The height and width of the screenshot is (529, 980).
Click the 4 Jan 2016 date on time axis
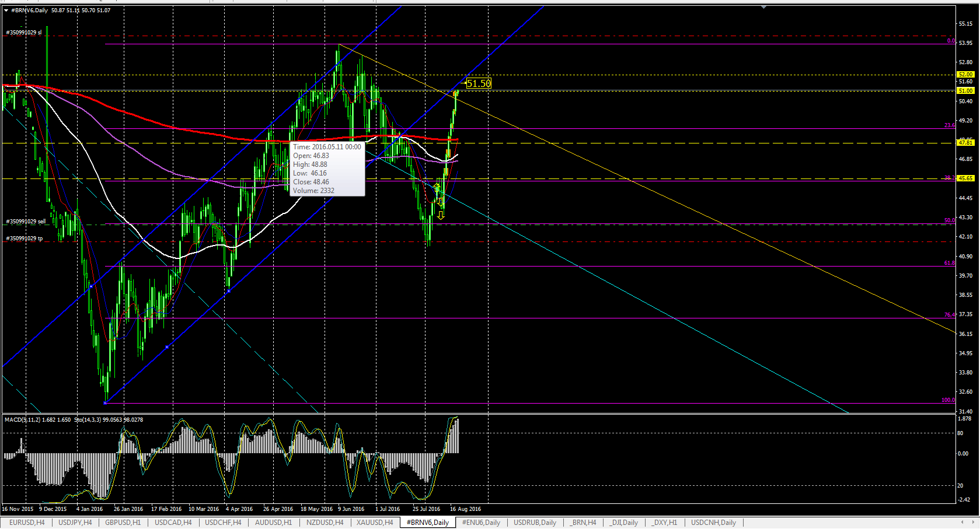coord(89,509)
